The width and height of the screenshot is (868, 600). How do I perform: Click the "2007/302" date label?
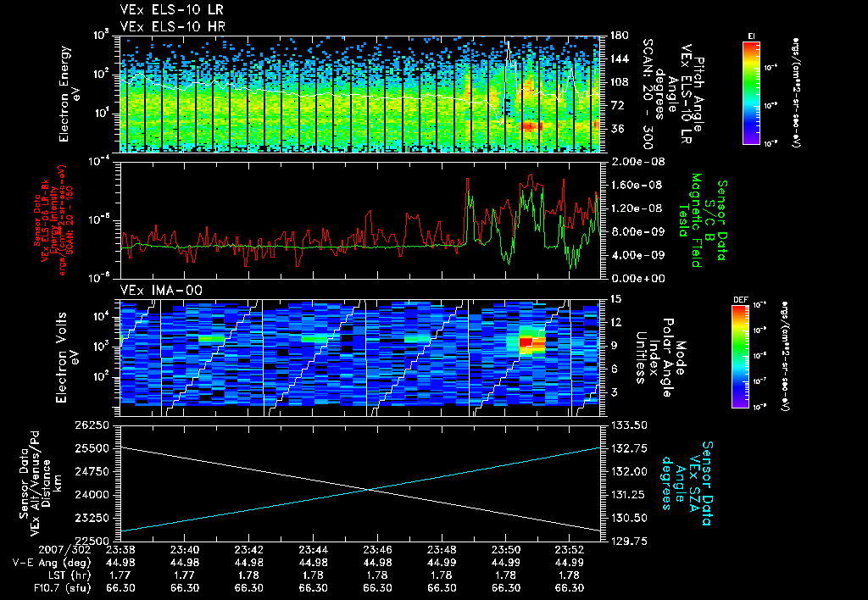coord(66,550)
